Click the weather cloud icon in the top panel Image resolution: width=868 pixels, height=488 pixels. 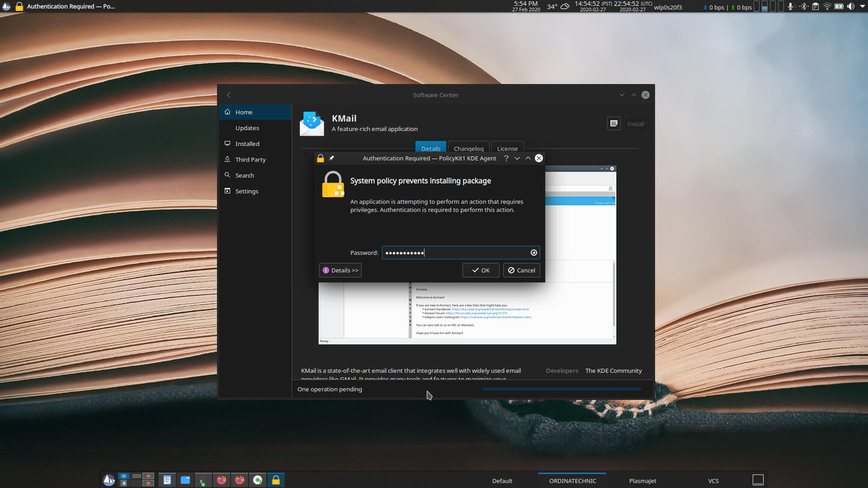point(565,7)
